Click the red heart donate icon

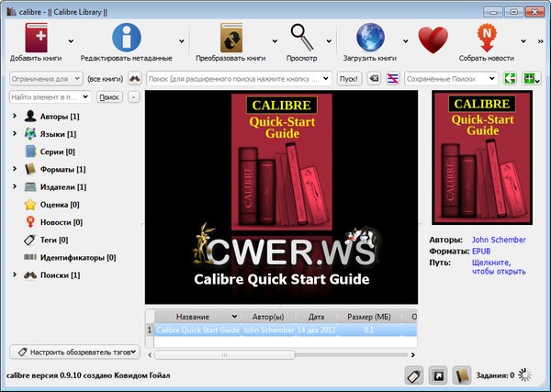tap(432, 39)
